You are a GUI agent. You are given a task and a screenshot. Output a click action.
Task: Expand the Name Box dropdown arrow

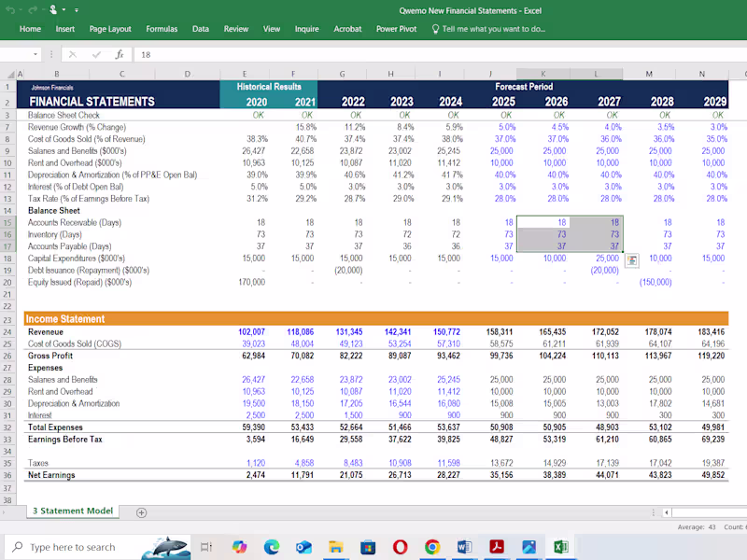click(37, 54)
